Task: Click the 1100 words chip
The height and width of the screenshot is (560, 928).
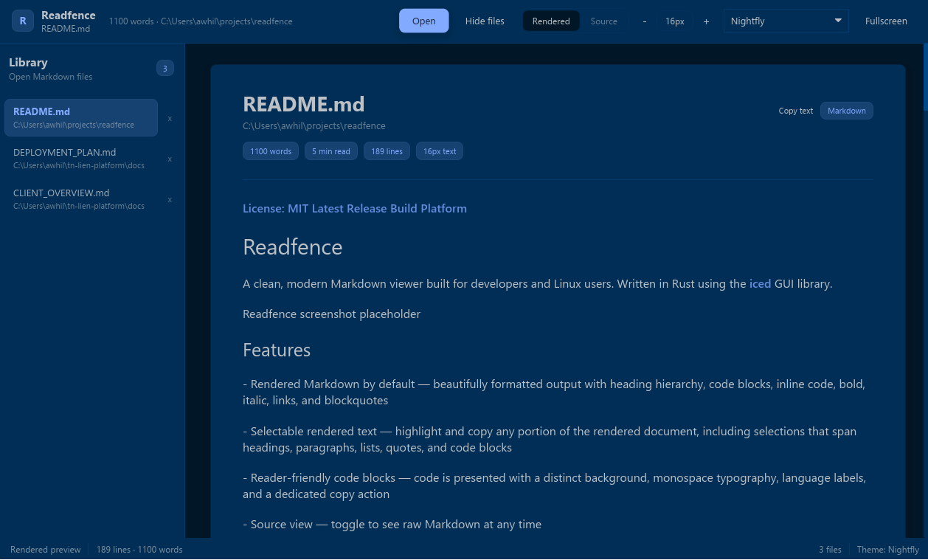Action: tap(271, 151)
